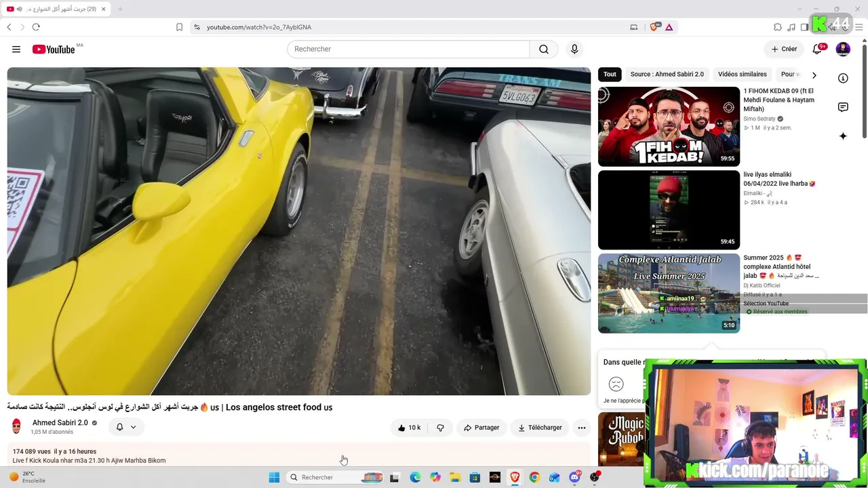The height and width of the screenshot is (488, 868).
Task: Click the Créer button
Action: (x=784, y=49)
